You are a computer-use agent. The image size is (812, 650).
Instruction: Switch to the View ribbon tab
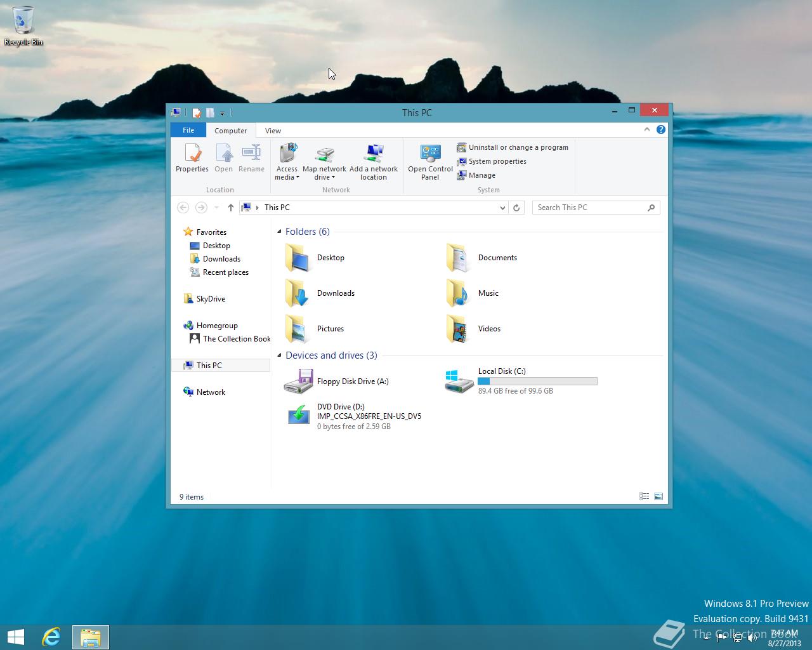coord(273,131)
